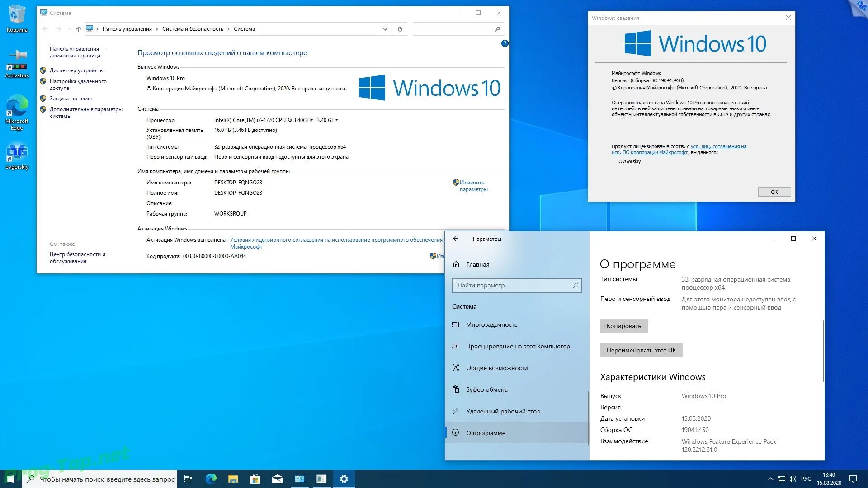This screenshot has width=868, height=488.
Task: Expand the chevron after Панель управления breadcrumb
Action: [157, 29]
